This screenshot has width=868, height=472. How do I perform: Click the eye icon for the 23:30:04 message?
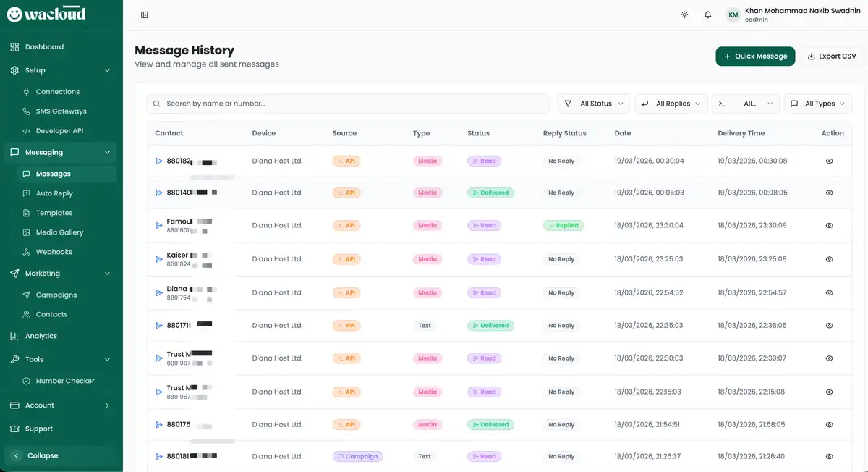(x=829, y=226)
